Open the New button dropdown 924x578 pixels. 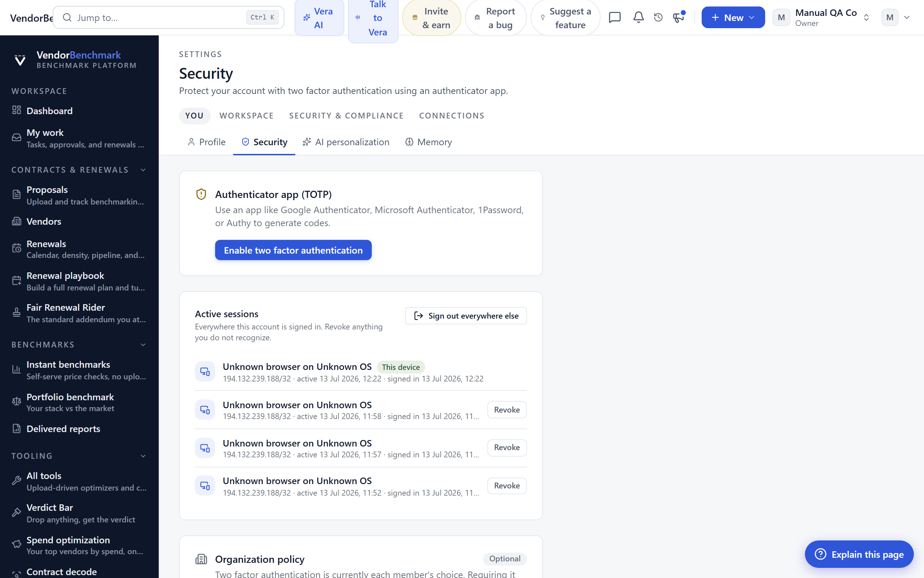733,18
